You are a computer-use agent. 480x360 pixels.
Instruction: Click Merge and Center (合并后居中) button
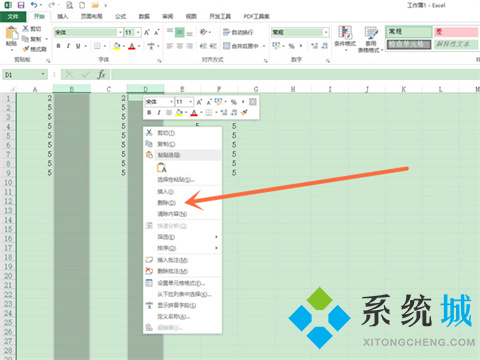(241, 46)
